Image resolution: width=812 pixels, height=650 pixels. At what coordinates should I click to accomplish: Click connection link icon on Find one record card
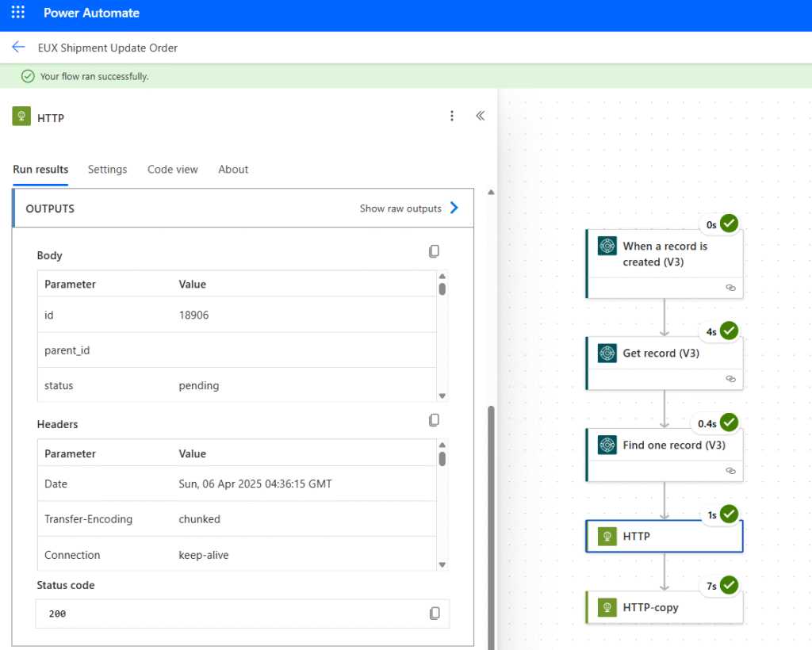tap(730, 471)
